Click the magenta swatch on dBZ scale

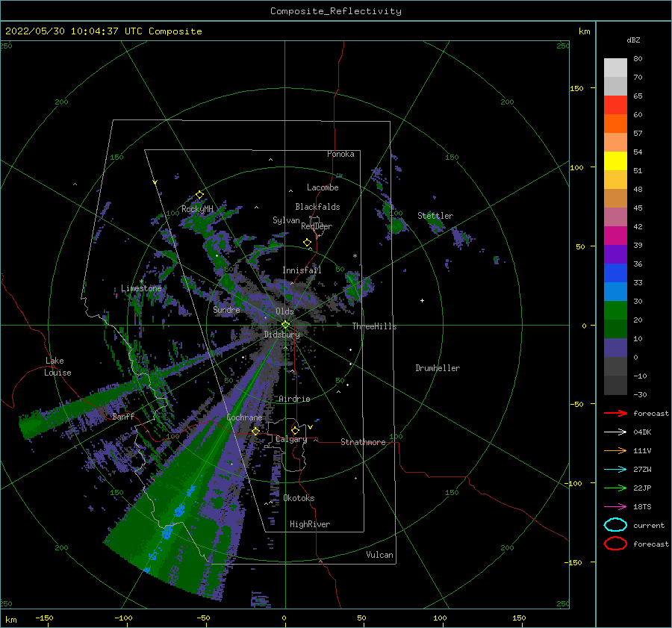(x=615, y=235)
